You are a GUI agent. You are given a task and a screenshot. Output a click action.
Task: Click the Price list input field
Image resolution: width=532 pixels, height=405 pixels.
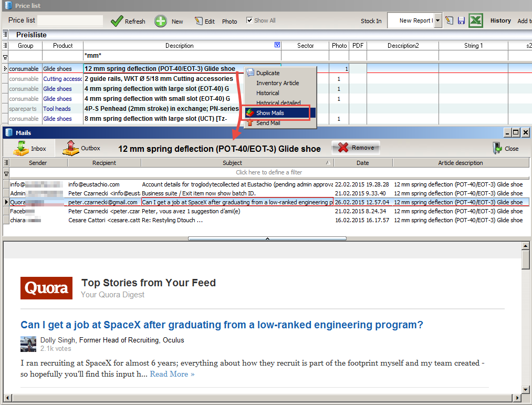click(x=70, y=20)
